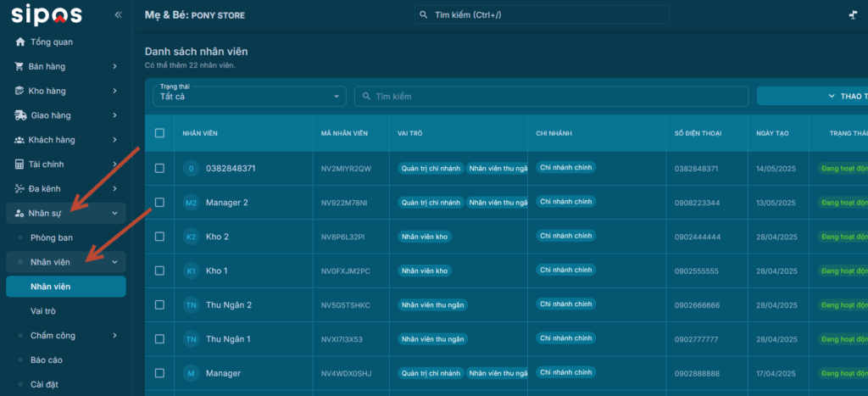Click Nhân viên kho role tag of Kho 2
This screenshot has width=868, height=396.
[425, 237]
